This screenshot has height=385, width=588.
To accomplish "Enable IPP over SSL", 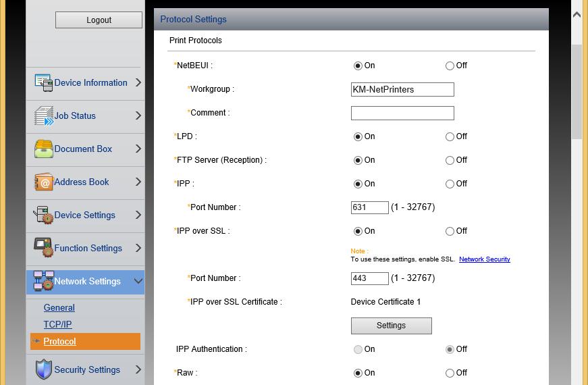I will 358,231.
